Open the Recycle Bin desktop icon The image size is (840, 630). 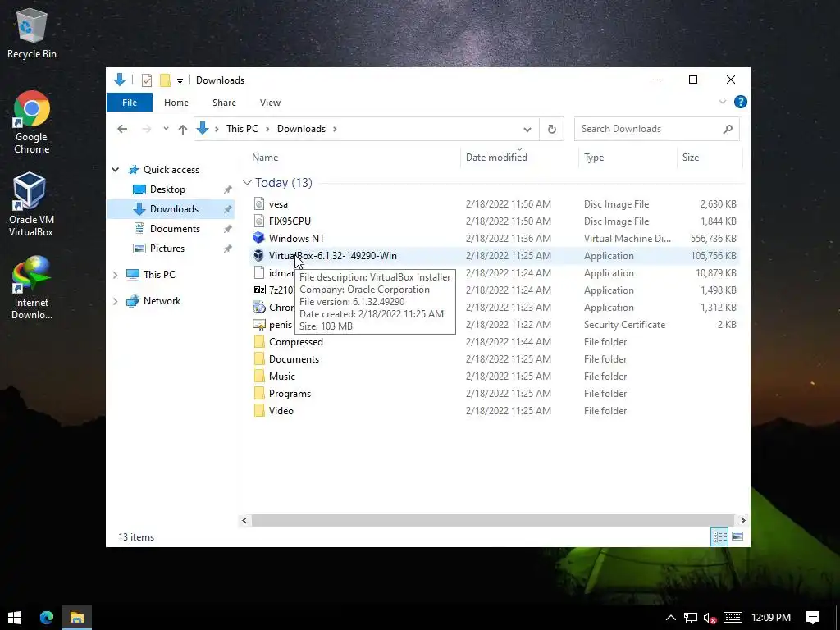coord(32,33)
